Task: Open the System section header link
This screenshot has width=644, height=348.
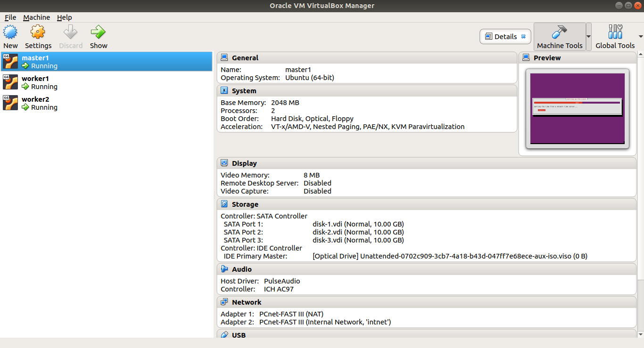Action: coord(244,91)
